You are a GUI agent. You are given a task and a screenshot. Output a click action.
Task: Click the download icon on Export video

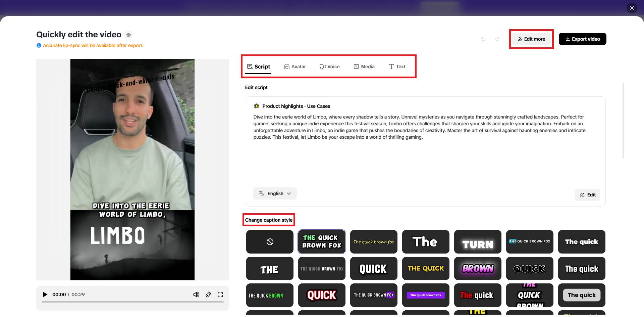click(568, 39)
